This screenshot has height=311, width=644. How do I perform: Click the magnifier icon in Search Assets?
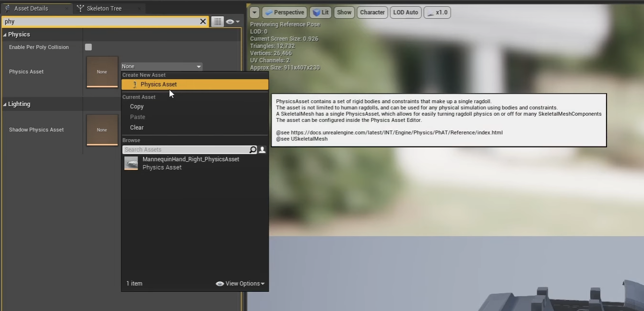click(x=253, y=150)
